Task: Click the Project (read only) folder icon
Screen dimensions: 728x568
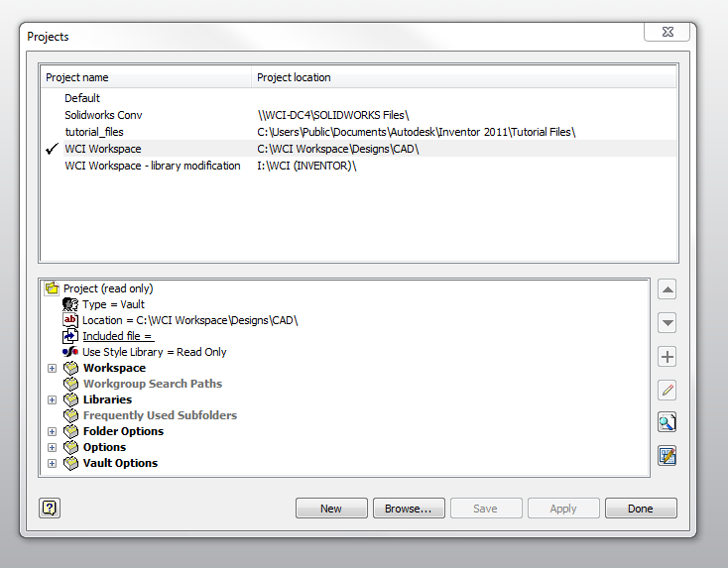Action: pyautogui.click(x=52, y=288)
